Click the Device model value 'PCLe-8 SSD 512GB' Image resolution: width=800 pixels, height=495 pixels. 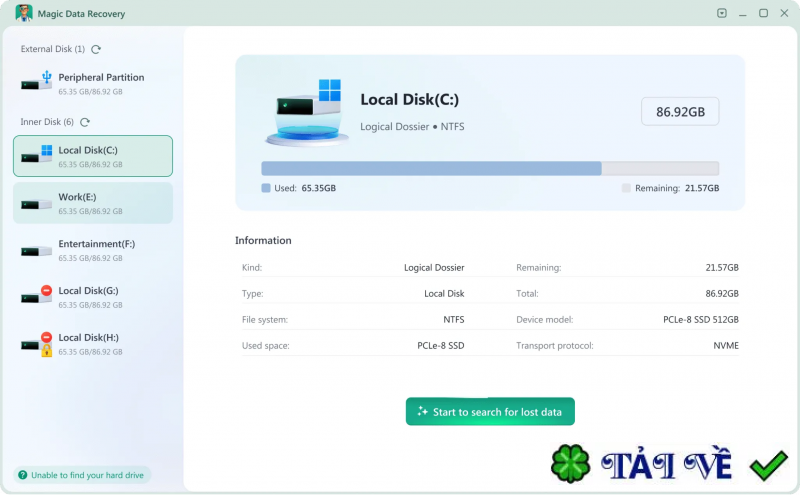pyautogui.click(x=701, y=319)
